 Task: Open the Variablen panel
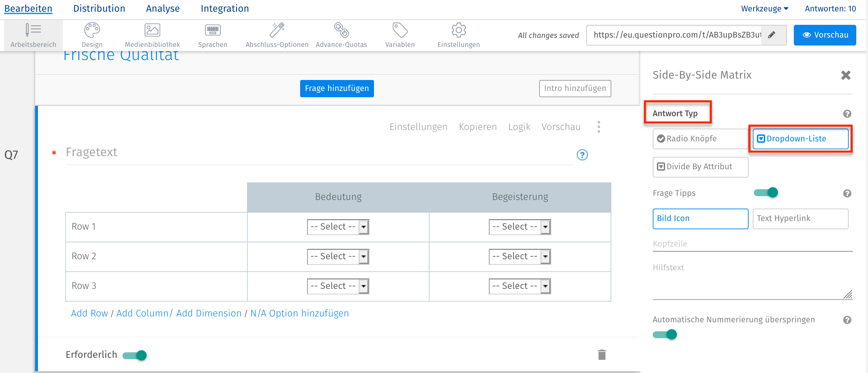[x=400, y=34]
